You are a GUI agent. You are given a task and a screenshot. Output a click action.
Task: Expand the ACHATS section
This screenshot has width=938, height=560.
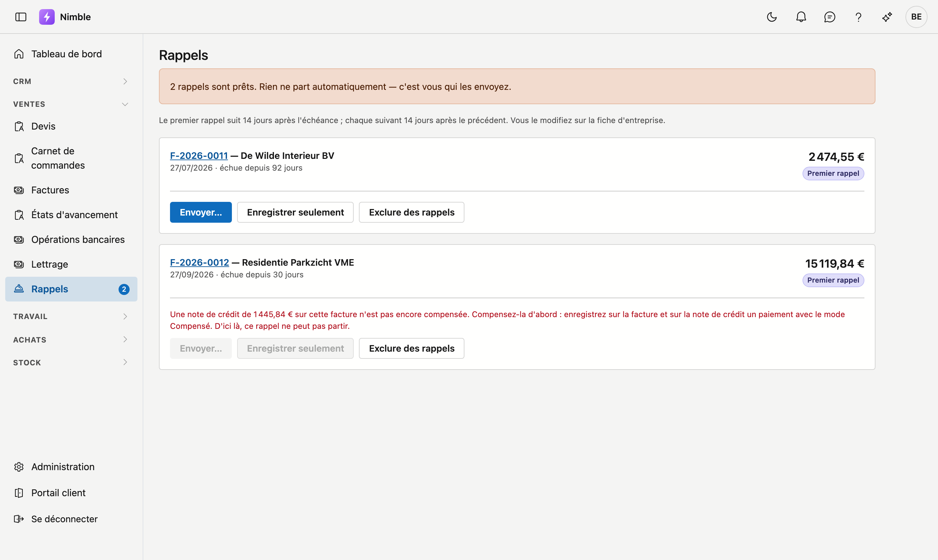[71, 340]
